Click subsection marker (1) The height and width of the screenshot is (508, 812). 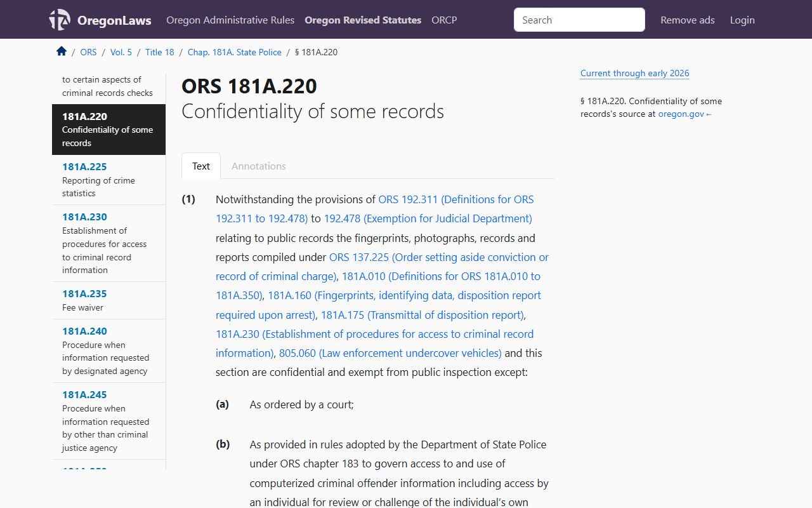click(x=188, y=199)
